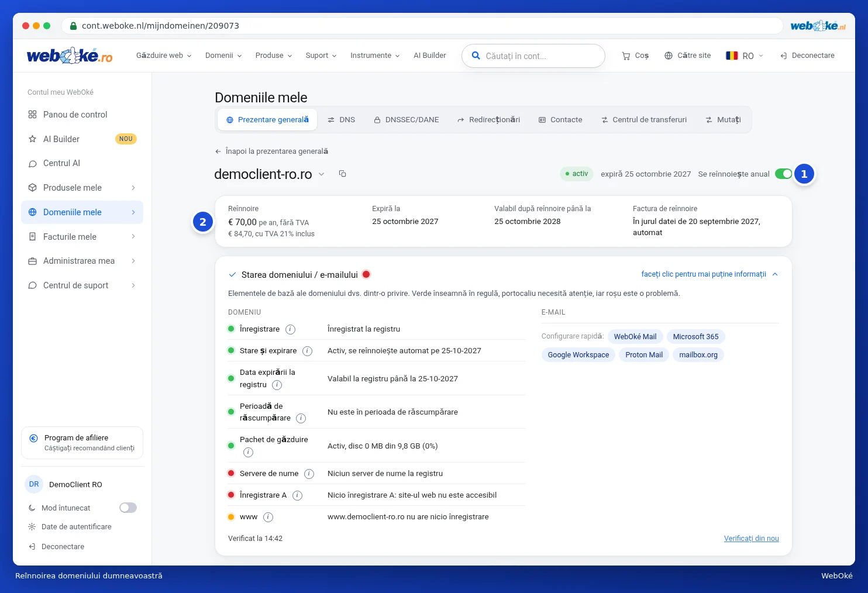The image size is (868, 593).
Task: Click the search magnifier icon
Action: point(476,56)
